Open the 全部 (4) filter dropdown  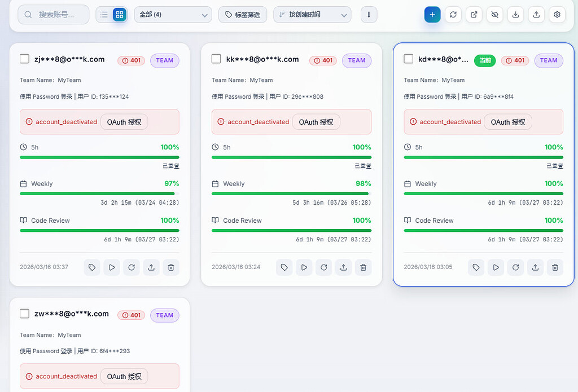(x=173, y=15)
